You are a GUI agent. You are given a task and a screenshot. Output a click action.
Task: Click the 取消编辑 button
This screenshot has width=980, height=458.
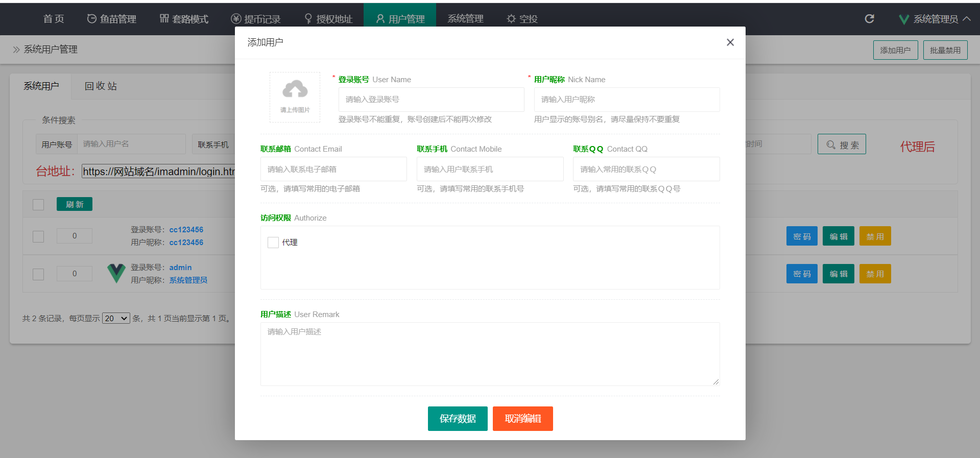pos(523,419)
